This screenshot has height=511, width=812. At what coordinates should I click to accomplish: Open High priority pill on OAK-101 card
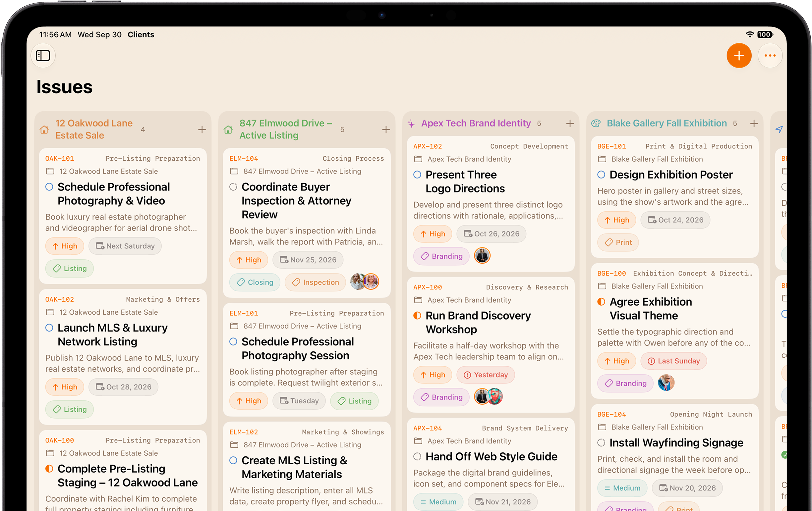(x=65, y=246)
